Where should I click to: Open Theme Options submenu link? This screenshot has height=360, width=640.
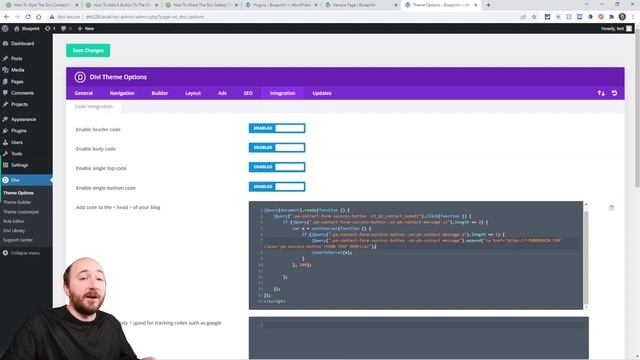coord(18,193)
